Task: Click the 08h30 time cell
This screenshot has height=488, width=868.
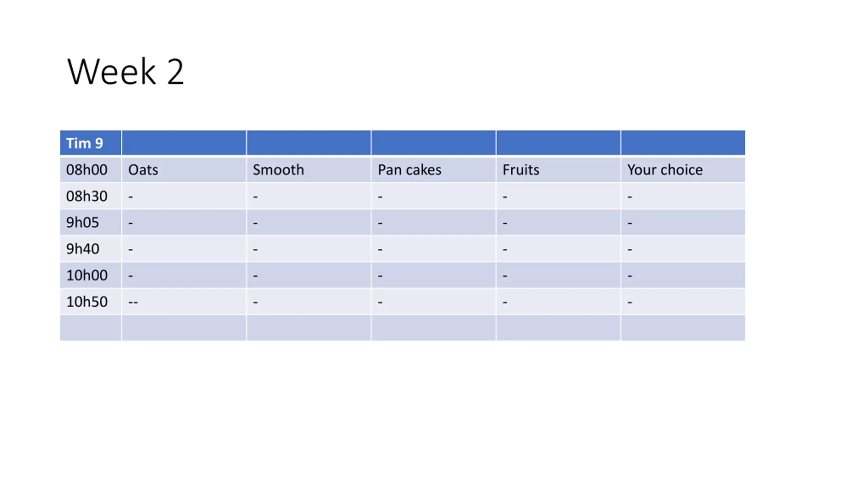Action: tap(91, 196)
